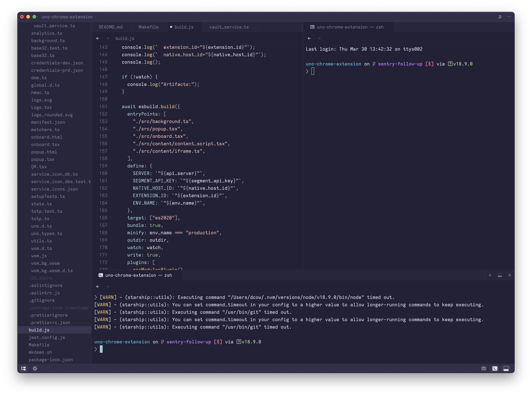This screenshot has height=396, width=532.
Task: Click the navigate-back arrow in the editor toolbar
Action: click(x=98, y=38)
